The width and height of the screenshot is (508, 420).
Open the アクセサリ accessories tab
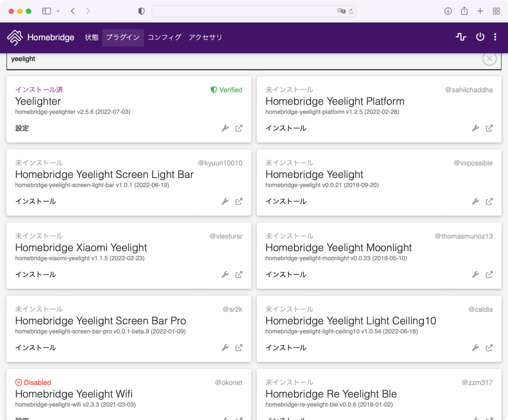coord(205,37)
